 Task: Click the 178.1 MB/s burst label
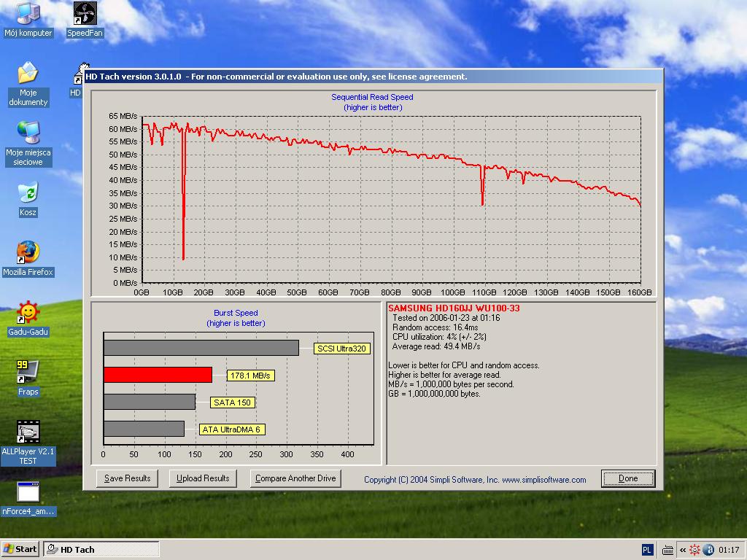pyautogui.click(x=250, y=376)
